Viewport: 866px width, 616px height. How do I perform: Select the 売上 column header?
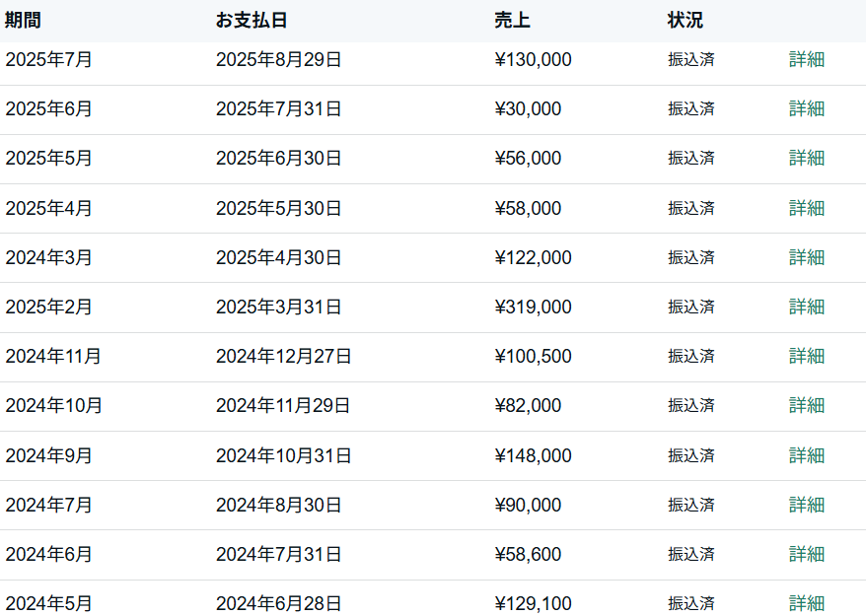coord(512,20)
